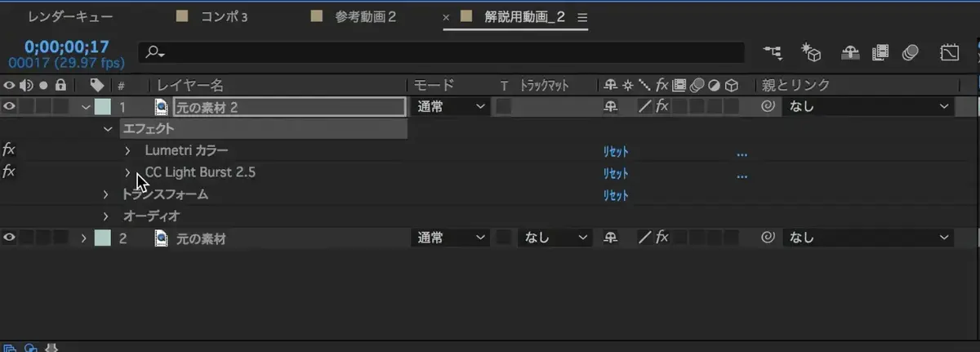Expand the CC Light Burst 2.5 effect
The width and height of the screenshot is (980, 352).
click(x=127, y=172)
